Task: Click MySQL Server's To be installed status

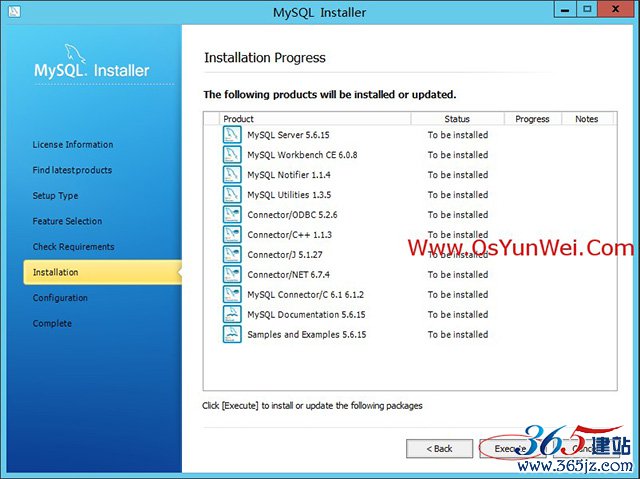Action: click(458, 135)
